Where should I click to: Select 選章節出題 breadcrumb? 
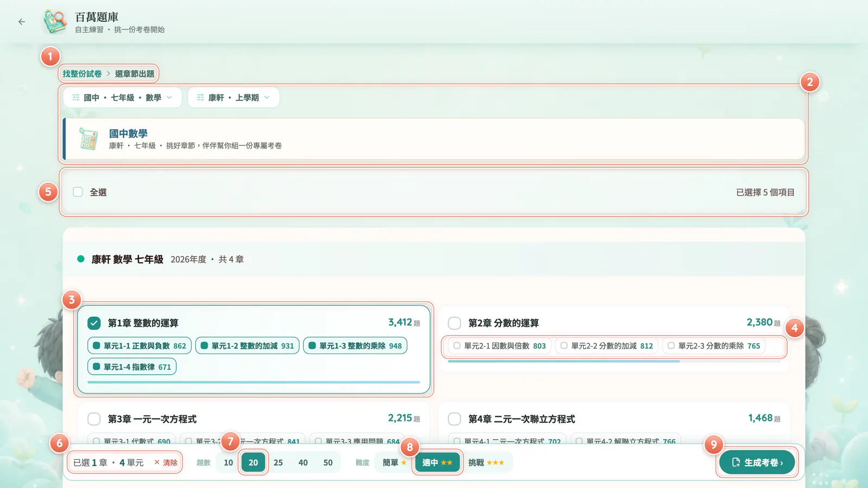tap(135, 74)
